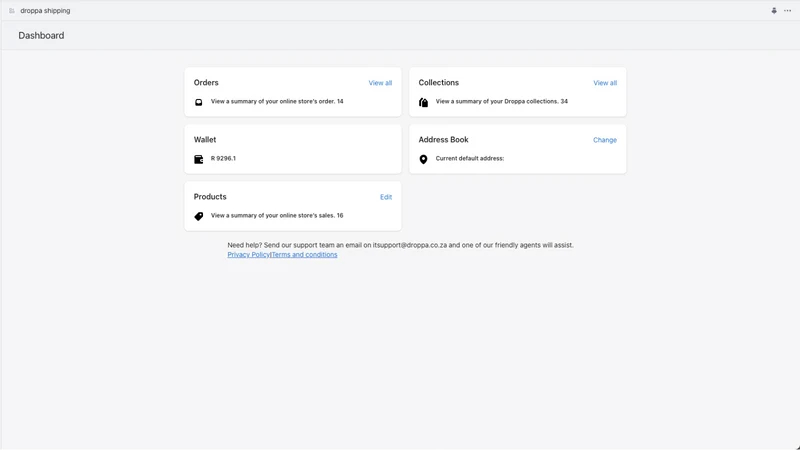This screenshot has width=800, height=450.
Task: Click Edit in Products card
Action: [386, 197]
